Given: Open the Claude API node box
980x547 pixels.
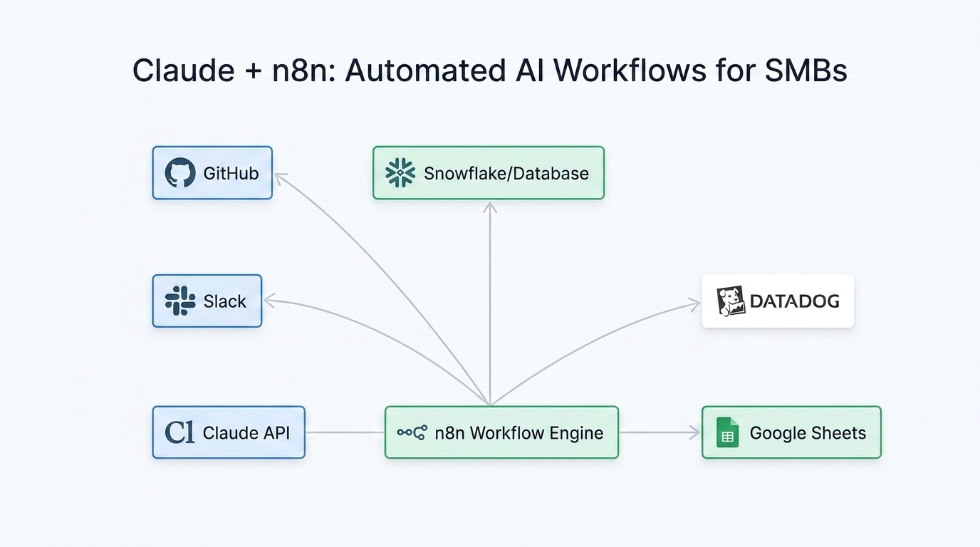Looking at the screenshot, I should pyautogui.click(x=229, y=432).
